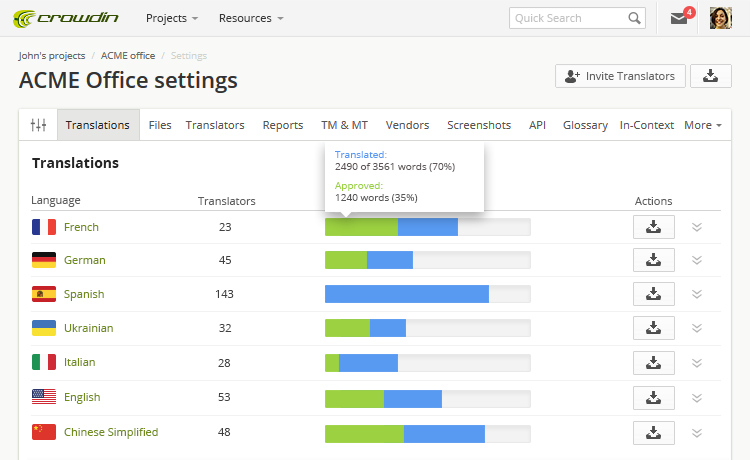Click the Italian flag icon

pos(44,362)
